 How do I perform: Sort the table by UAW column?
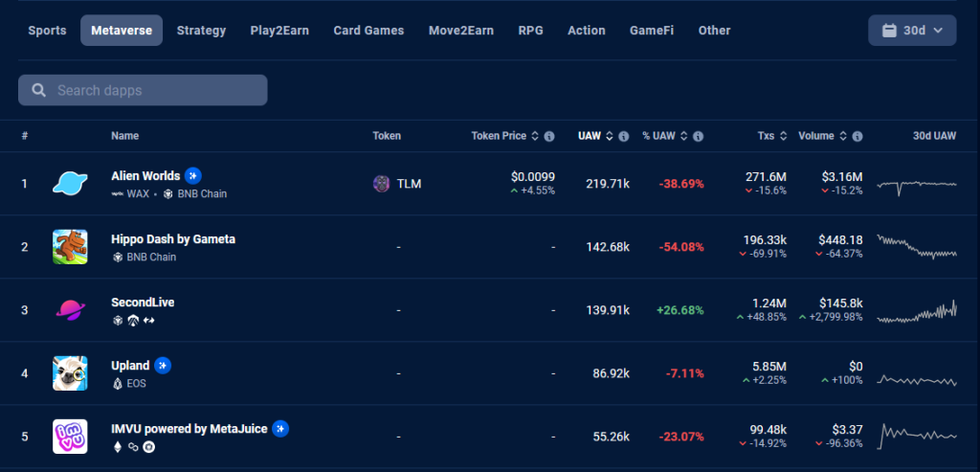pyautogui.click(x=595, y=136)
